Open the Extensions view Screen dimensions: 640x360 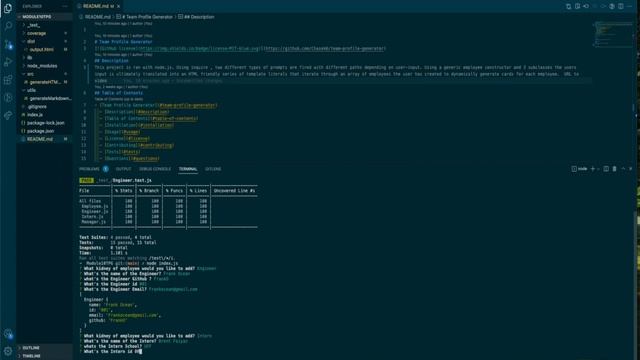pyautogui.click(x=8, y=80)
